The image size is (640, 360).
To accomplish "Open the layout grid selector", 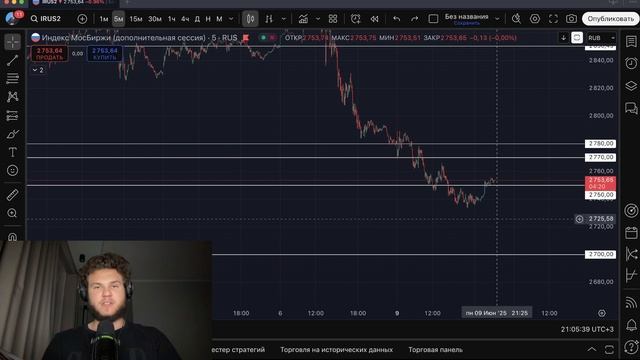I will pyautogui.click(x=333, y=19).
